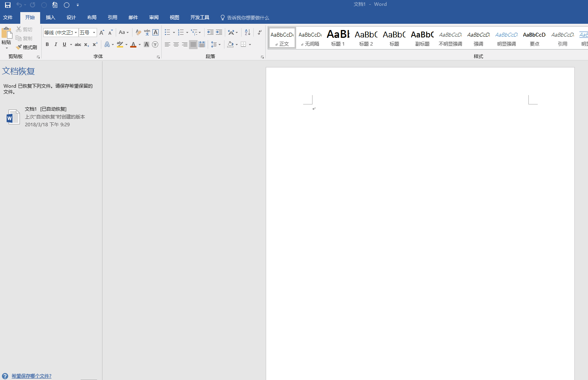
Task: Click the Clear Formatting eraser icon
Action: [138, 32]
